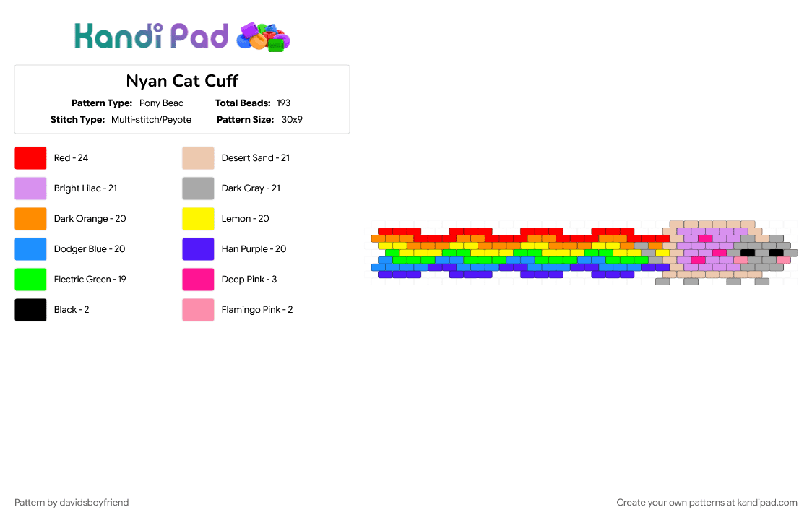
Task: Select the Lemon color swatch
Action: coord(198,219)
